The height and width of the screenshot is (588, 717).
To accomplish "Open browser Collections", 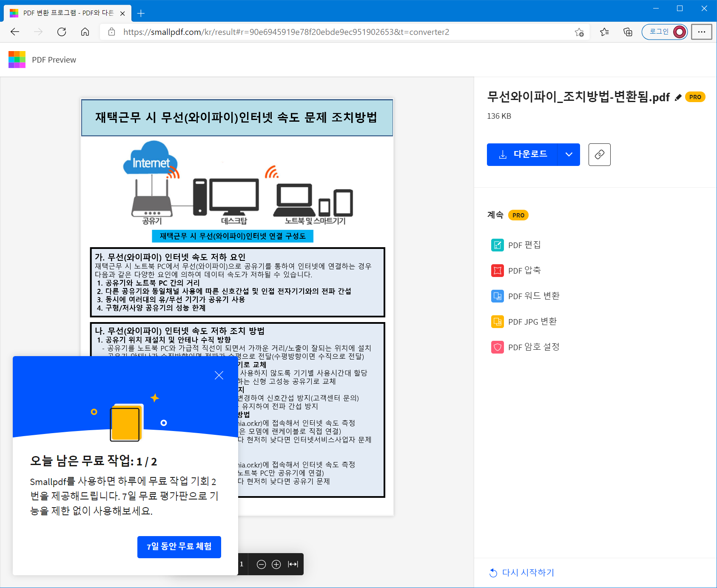I will (628, 32).
